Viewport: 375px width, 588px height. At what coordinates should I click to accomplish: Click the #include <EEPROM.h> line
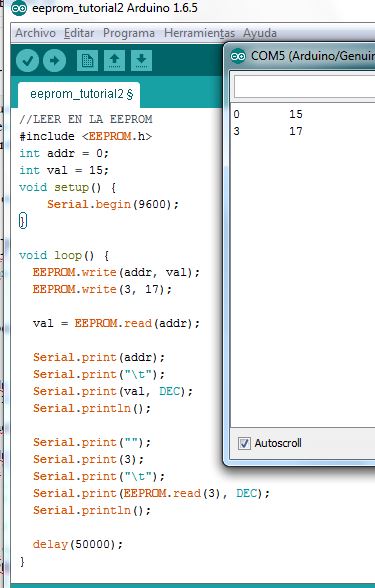pos(86,136)
